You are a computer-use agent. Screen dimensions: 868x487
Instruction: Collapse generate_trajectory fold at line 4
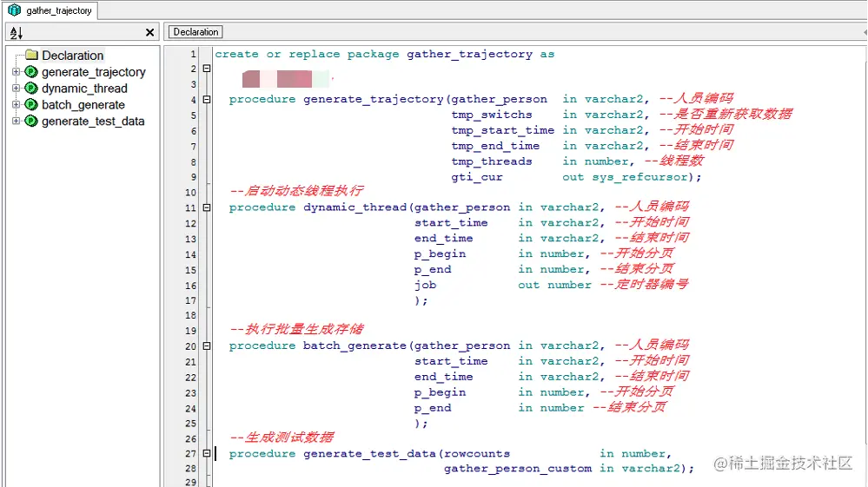[207, 100]
